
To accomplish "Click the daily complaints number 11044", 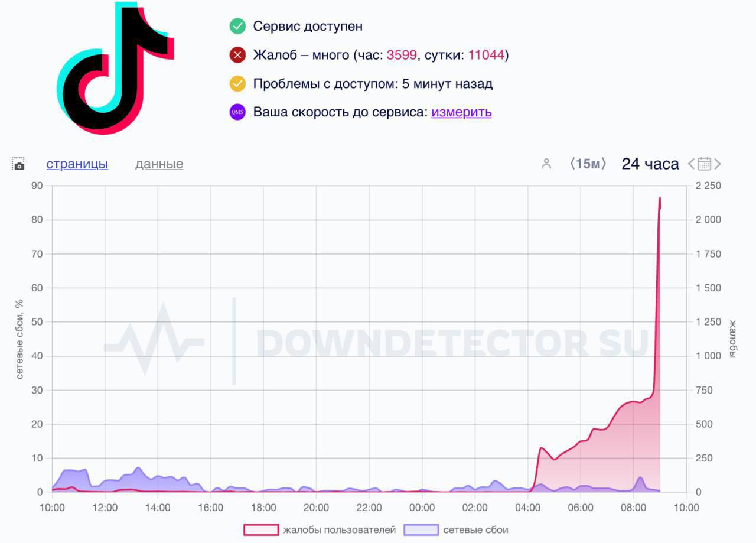I will tap(486, 56).
